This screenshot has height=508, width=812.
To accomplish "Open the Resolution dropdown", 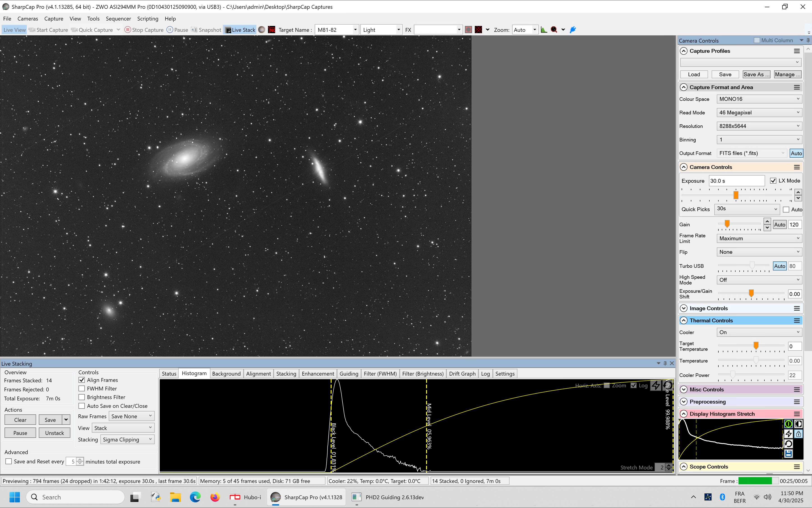I will point(759,126).
